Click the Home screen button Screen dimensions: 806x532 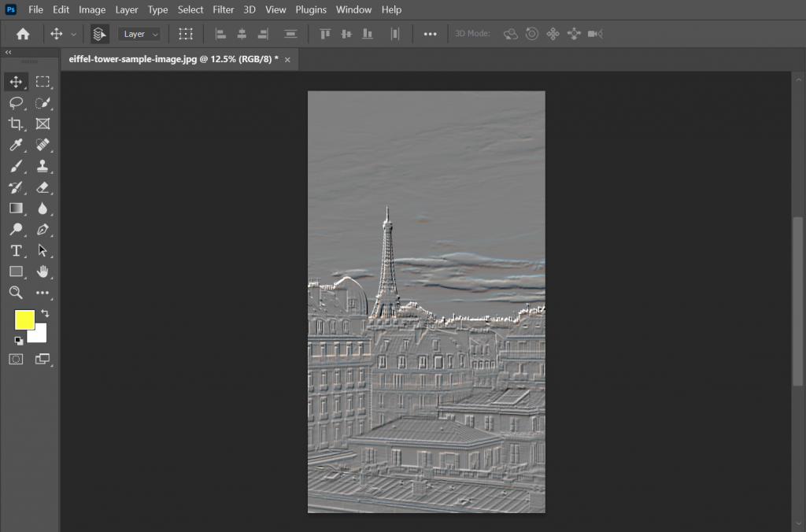click(22, 33)
